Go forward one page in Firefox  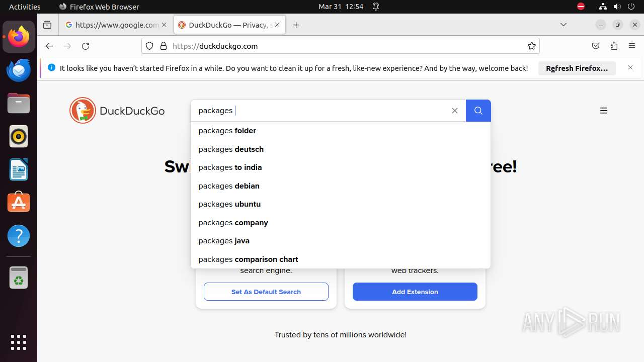click(67, 46)
